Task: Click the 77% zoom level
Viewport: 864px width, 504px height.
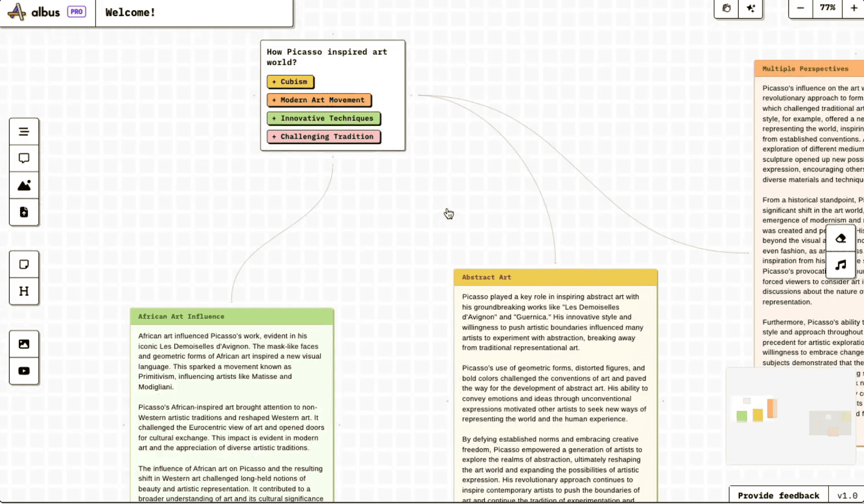Action: tap(827, 8)
